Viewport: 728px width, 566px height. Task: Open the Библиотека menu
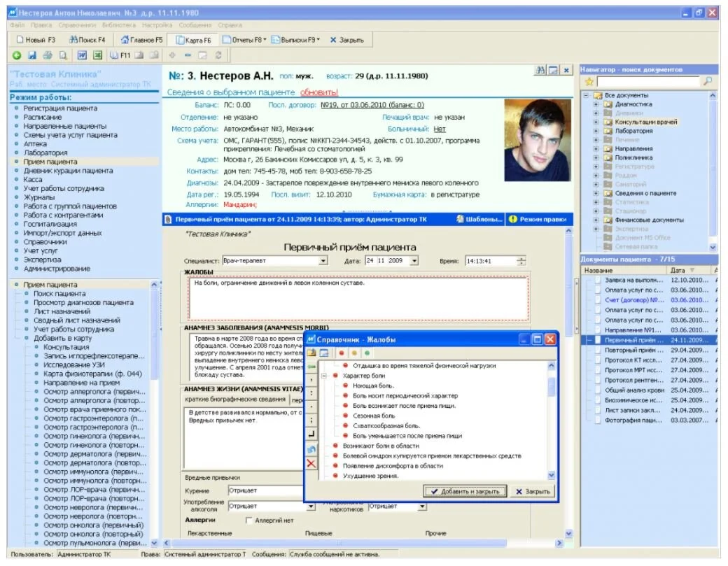[119, 25]
